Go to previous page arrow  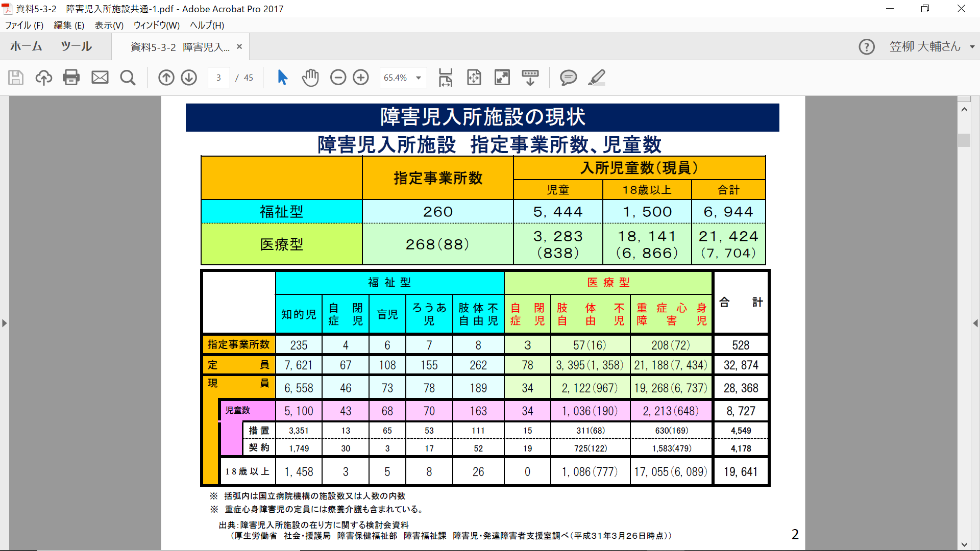point(166,78)
